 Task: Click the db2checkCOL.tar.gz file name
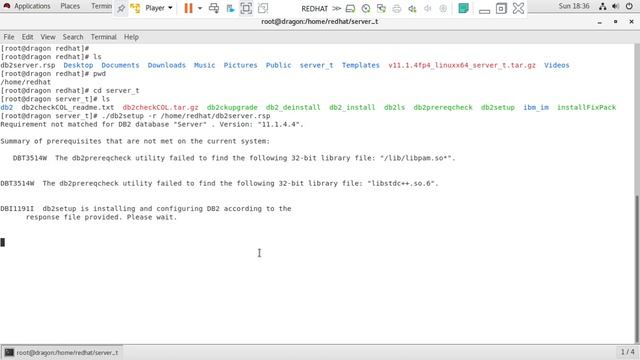pyautogui.click(x=160, y=108)
